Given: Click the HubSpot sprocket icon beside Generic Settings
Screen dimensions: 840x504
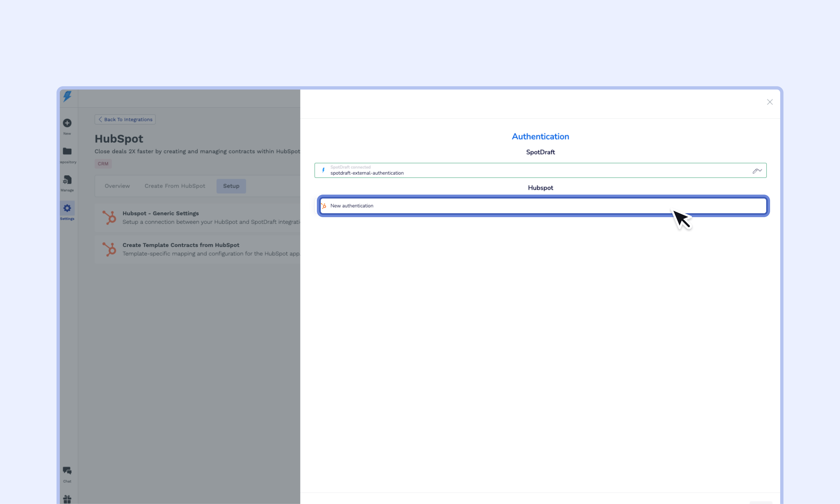Looking at the screenshot, I should pos(109,217).
